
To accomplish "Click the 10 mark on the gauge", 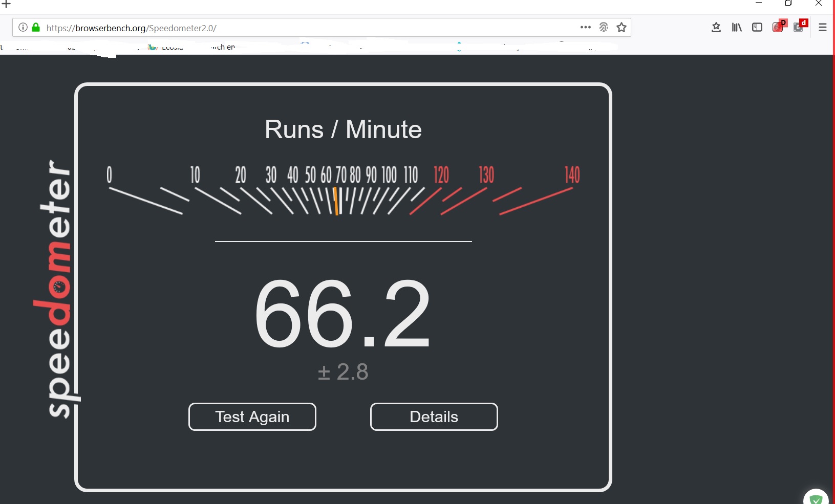I will click(195, 175).
